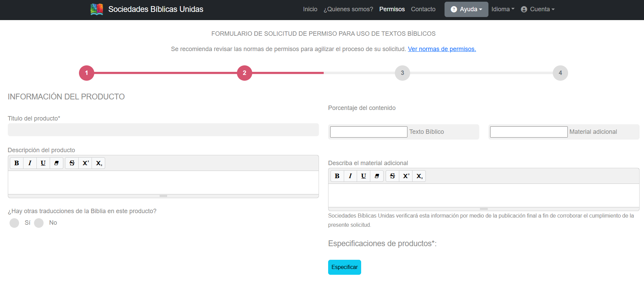Open the Contacto page
Viewport: 644px width, 286px height.
(423, 9)
